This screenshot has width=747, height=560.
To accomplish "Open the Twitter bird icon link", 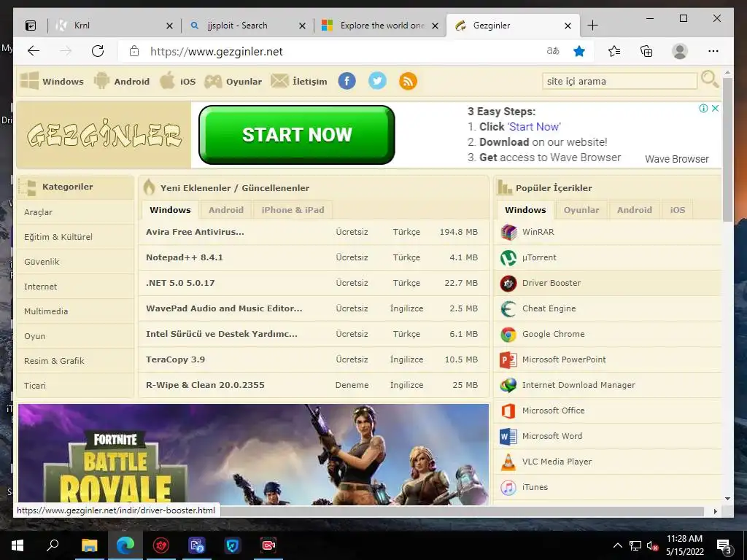I will pos(377,81).
